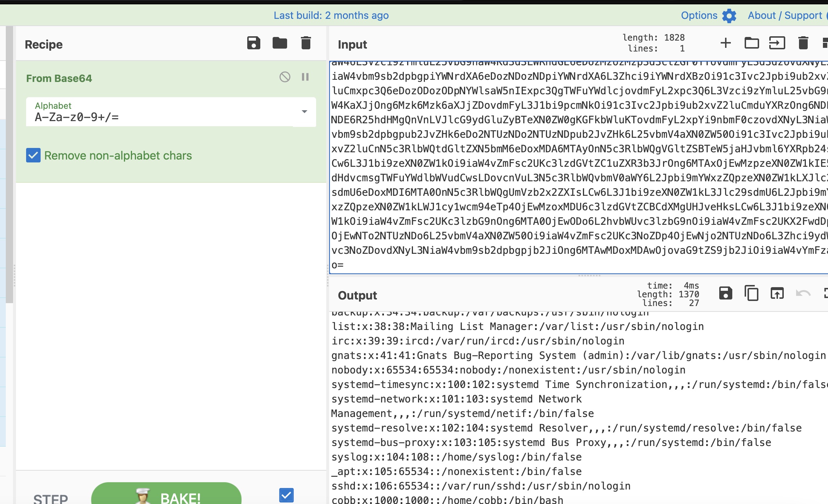Load a saved recipe
The height and width of the screenshot is (504, 828).
[x=280, y=43]
